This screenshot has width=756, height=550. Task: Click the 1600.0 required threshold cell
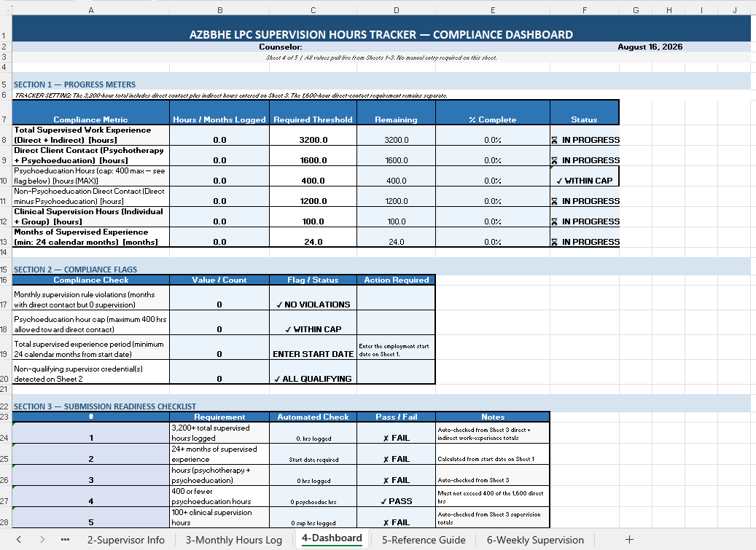coord(313,156)
